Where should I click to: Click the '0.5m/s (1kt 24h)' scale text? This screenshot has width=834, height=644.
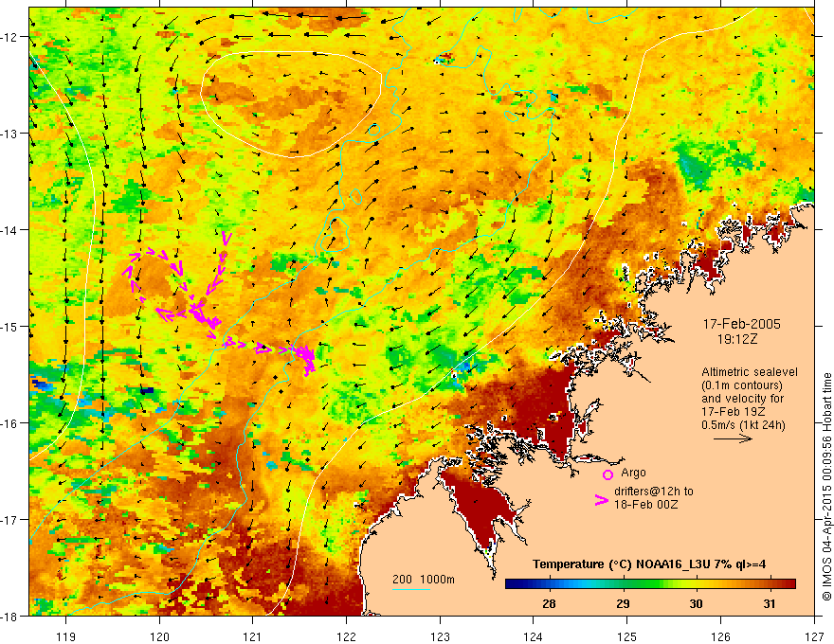coord(743,425)
